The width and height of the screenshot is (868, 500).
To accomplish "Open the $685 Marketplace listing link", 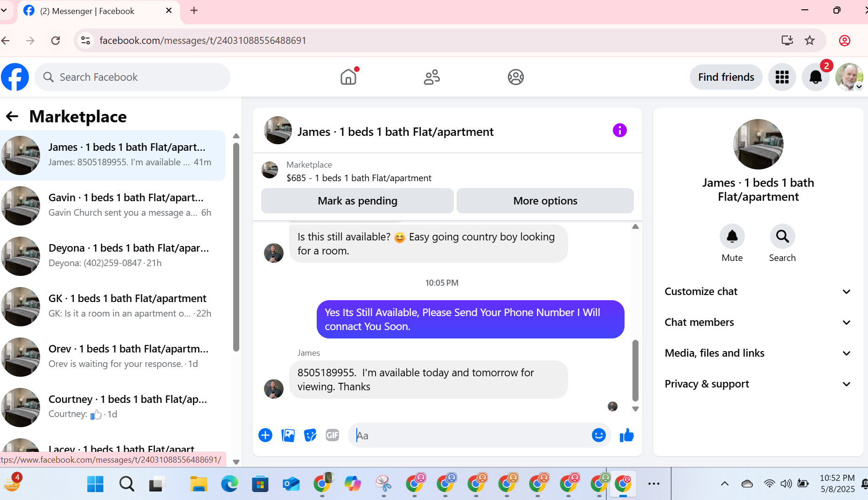I will click(359, 178).
